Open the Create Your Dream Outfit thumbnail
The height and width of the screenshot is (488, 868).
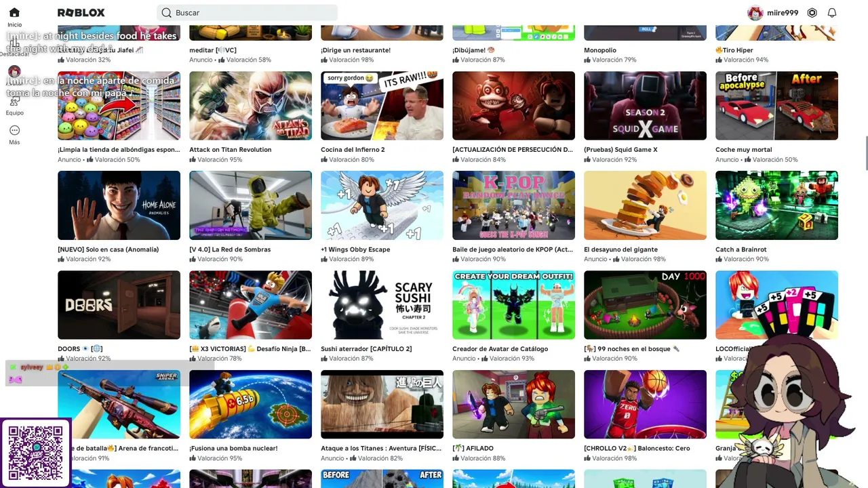click(x=513, y=305)
